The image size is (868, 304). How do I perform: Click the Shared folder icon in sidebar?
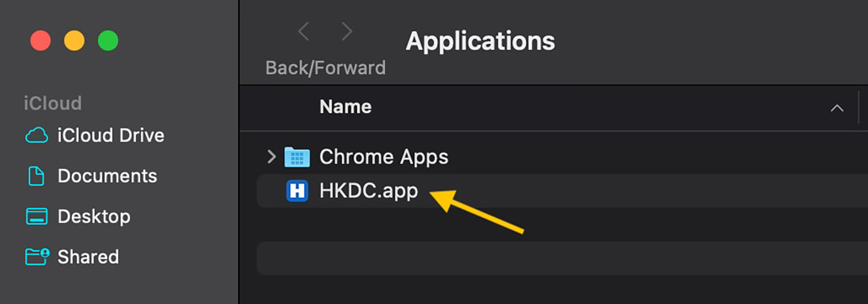point(37,256)
